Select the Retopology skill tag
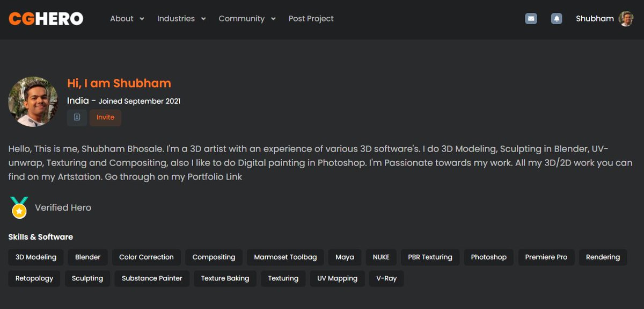Screen dimensions: 644x309 tap(34, 278)
